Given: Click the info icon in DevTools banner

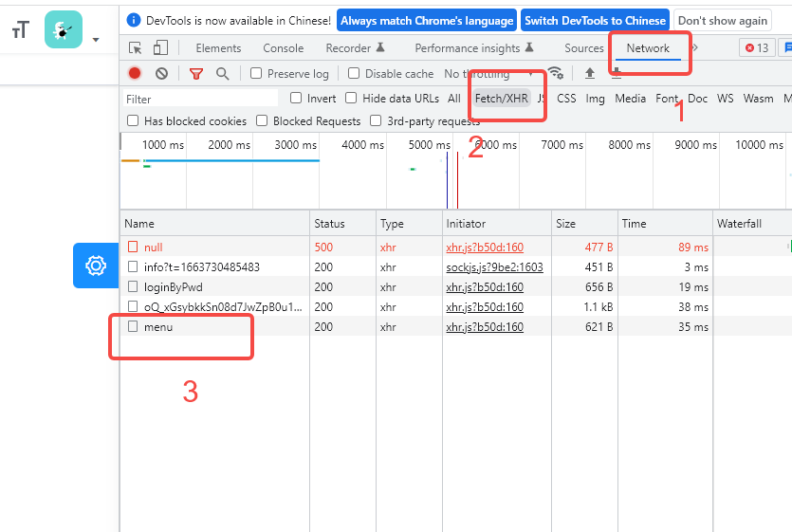Looking at the screenshot, I should pyautogui.click(x=134, y=20).
